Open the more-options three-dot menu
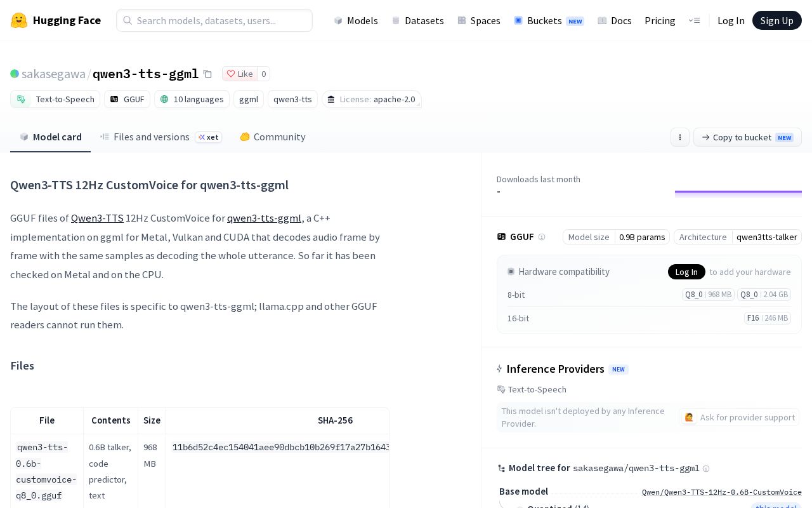This screenshot has width=812, height=508. tap(680, 137)
